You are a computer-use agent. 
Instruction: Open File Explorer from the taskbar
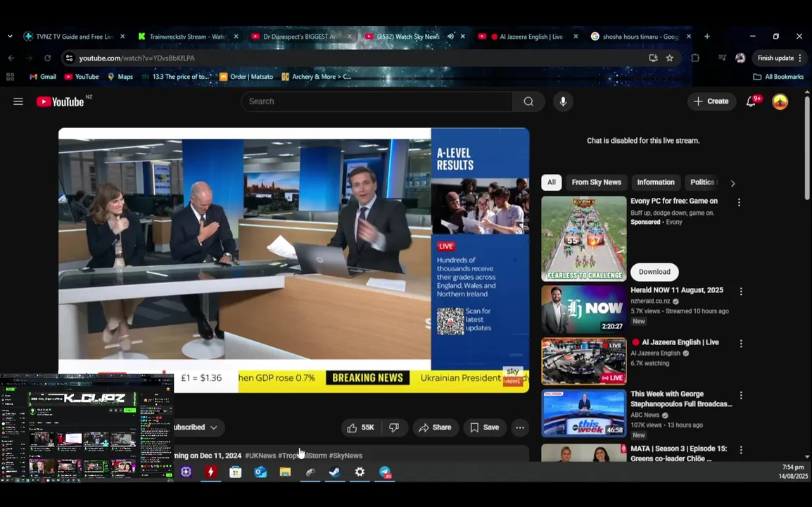[x=286, y=472]
